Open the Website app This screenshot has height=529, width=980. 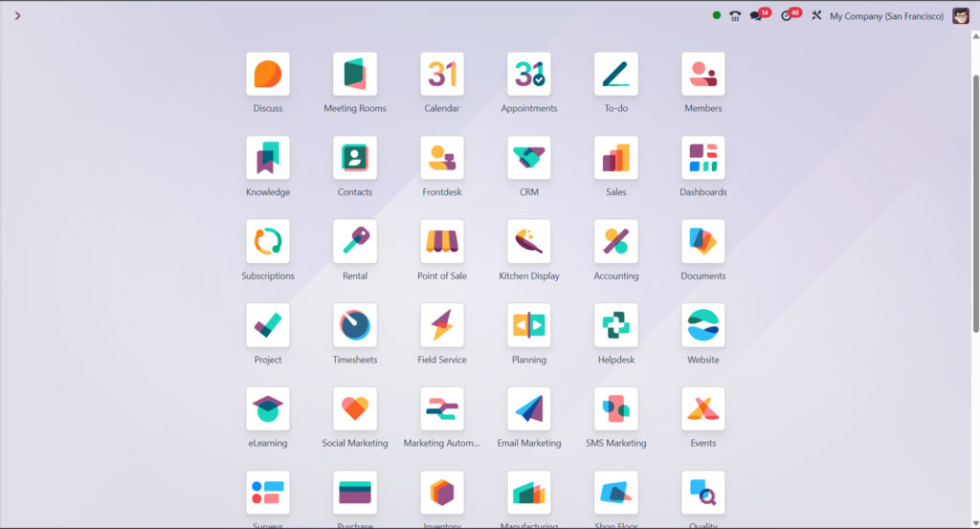703,325
